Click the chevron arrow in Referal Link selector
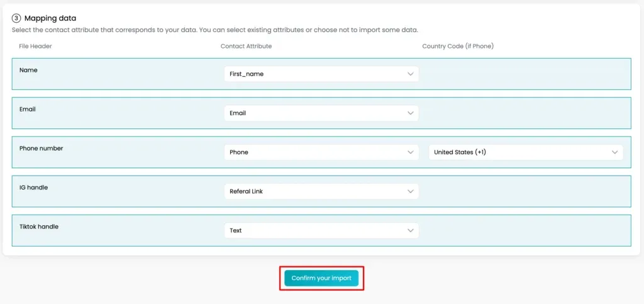Screen dimensions: 644x304 (410, 191)
